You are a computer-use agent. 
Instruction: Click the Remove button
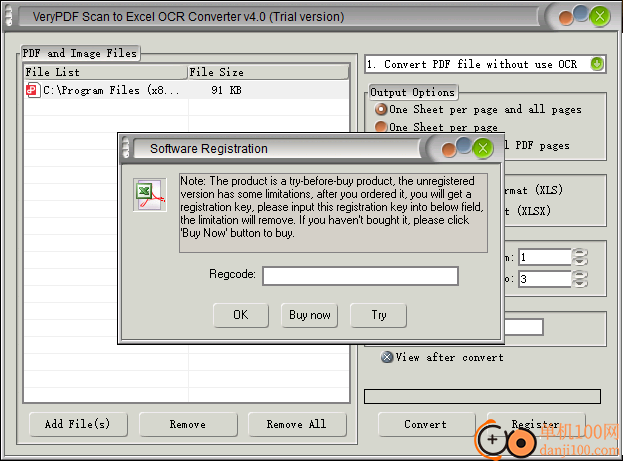tap(188, 424)
